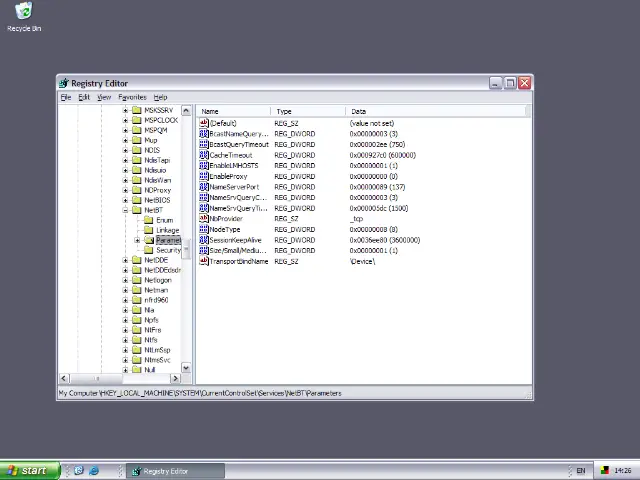Viewport: 640px width, 480px height.
Task: Click the Security subfolder icon
Action: click(x=149, y=250)
